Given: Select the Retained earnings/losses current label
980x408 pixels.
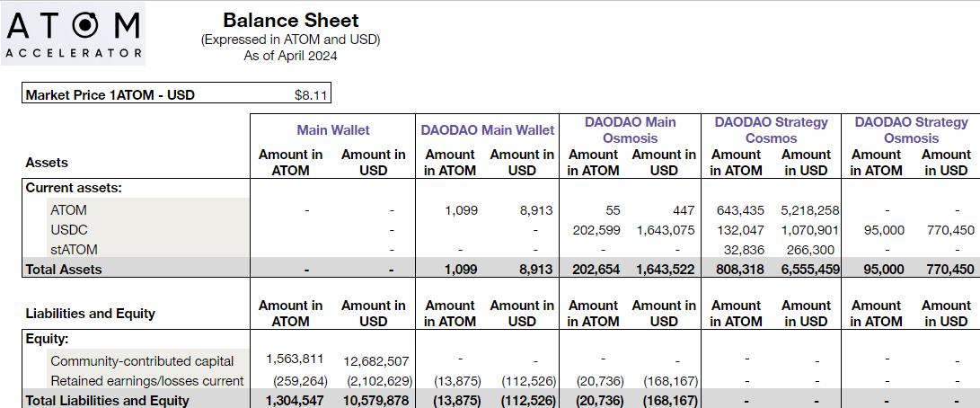Looking at the screenshot, I should (146, 380).
